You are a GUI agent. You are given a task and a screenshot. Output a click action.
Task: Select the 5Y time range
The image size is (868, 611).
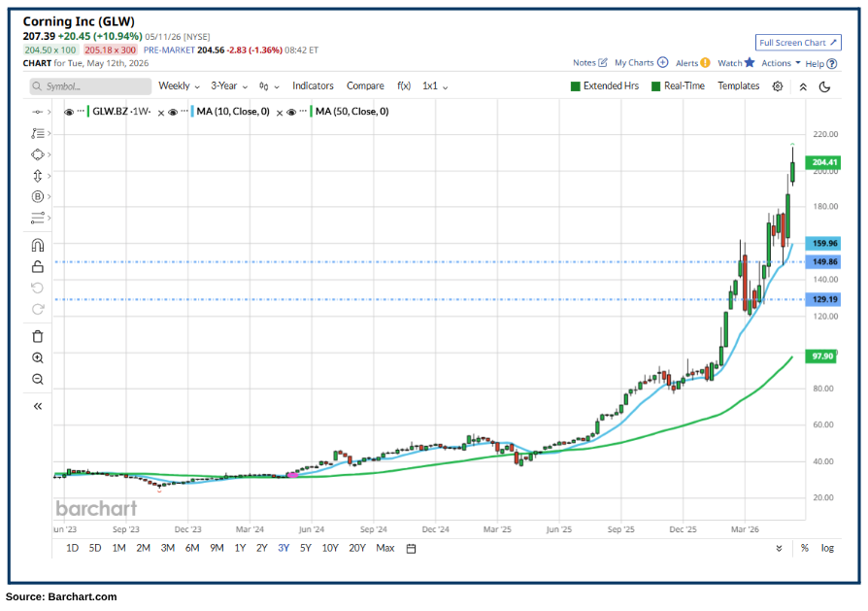click(x=306, y=548)
